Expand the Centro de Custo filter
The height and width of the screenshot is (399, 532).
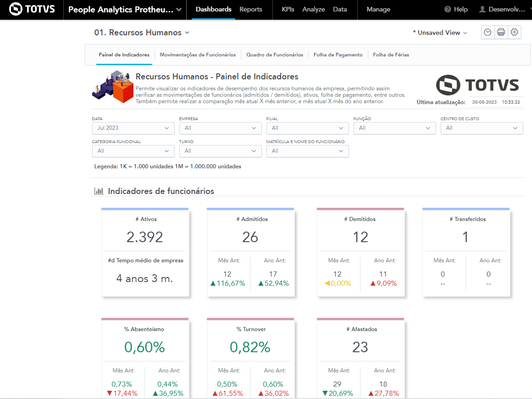click(x=482, y=128)
